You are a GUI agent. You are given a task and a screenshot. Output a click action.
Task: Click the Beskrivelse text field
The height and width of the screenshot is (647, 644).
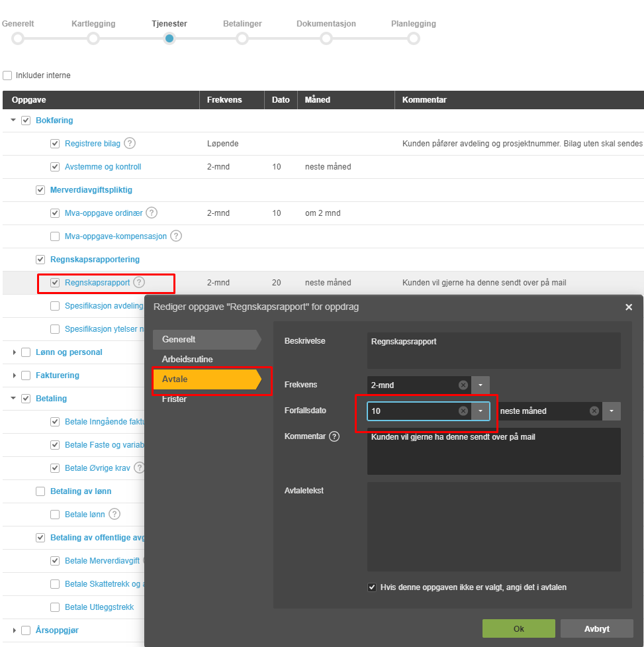click(x=494, y=350)
